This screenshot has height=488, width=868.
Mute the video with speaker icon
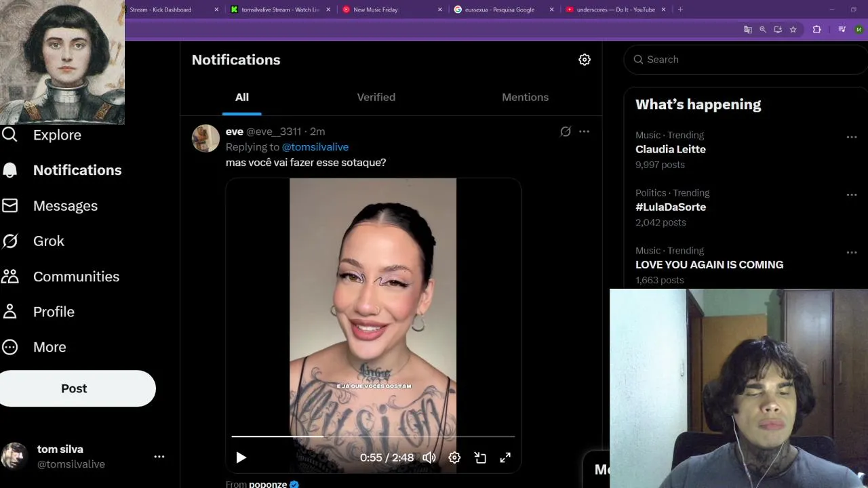click(x=429, y=457)
